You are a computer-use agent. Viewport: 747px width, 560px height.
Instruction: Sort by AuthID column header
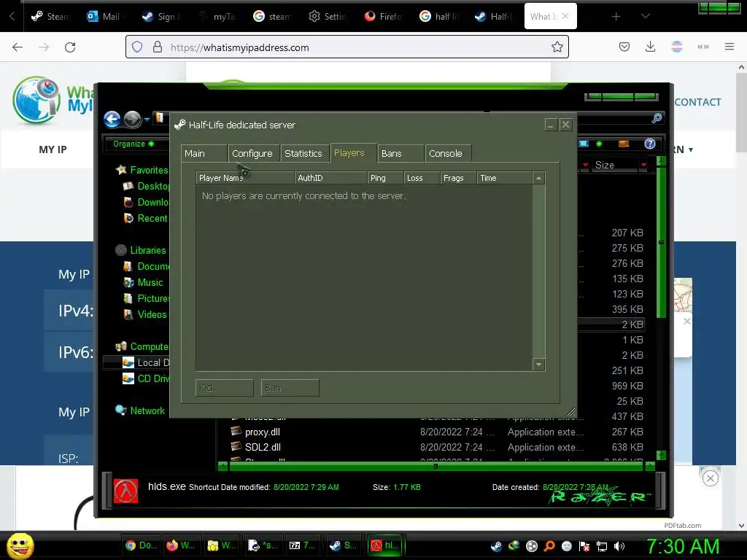coord(330,178)
